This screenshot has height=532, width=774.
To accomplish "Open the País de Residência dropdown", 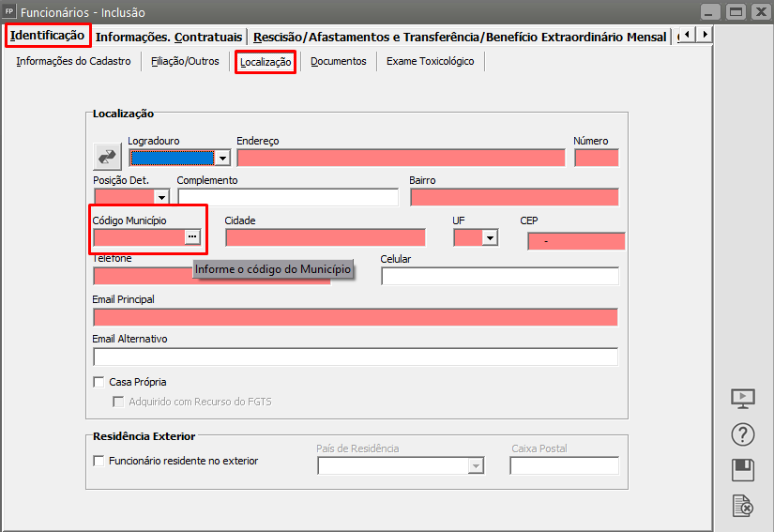I will point(476,466).
